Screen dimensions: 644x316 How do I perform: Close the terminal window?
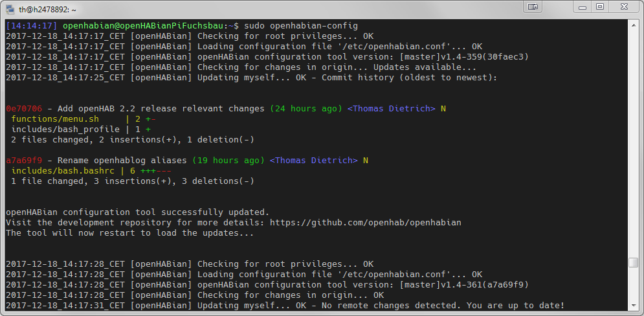pyautogui.click(x=625, y=6)
